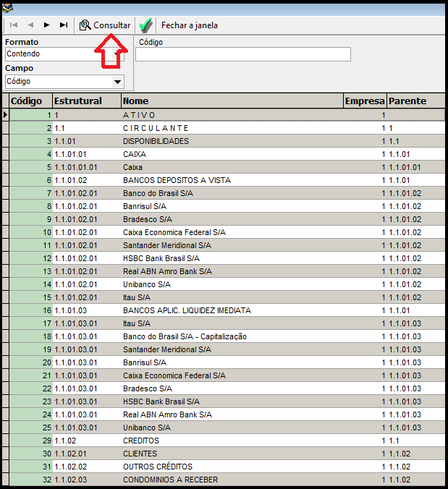Click the row indicator arrow beside ATIVO
Viewport: 448px width, 489px height.
click(6, 115)
